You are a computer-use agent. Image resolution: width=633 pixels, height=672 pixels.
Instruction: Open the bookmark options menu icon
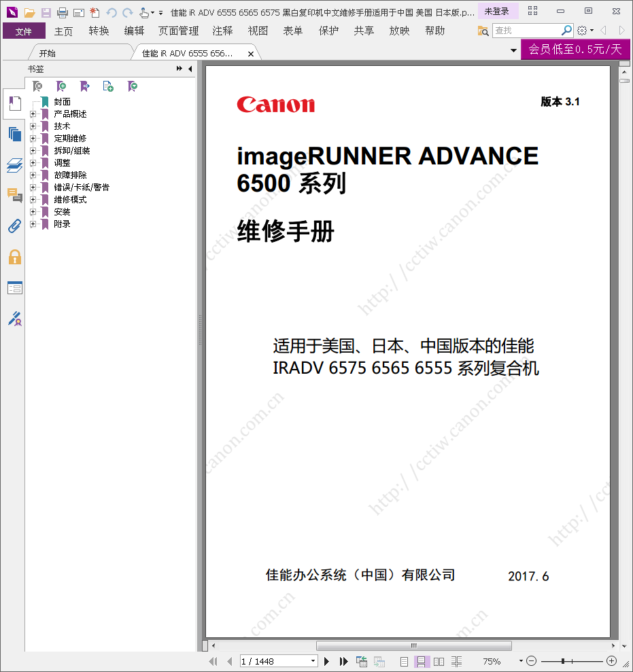(133, 86)
